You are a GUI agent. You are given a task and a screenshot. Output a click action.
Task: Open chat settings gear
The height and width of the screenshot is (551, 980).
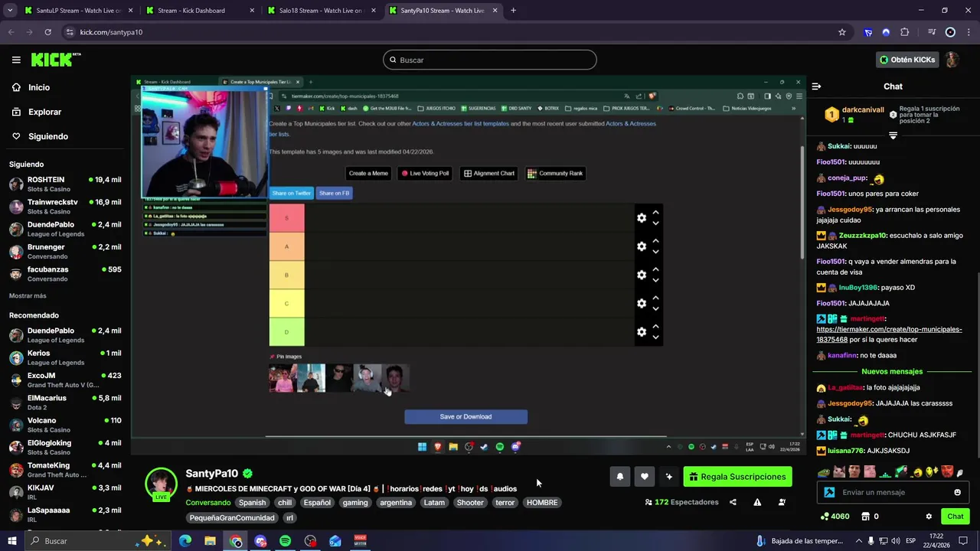pos(929,517)
